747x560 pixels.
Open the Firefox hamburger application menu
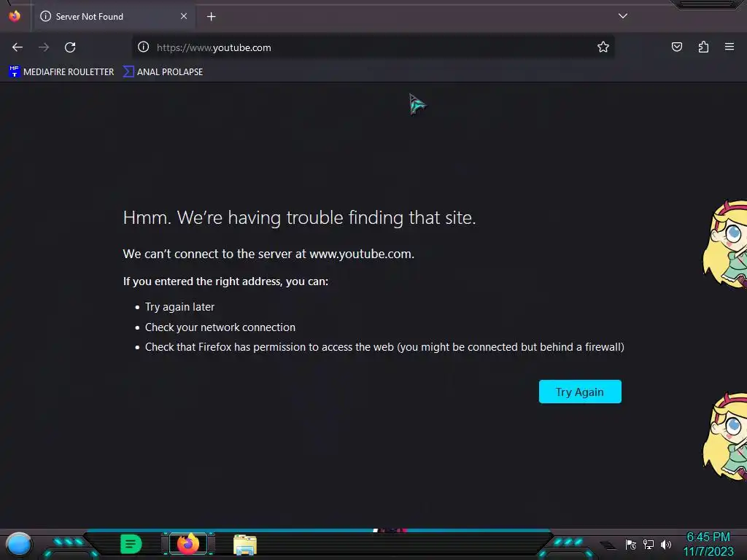pyautogui.click(x=729, y=47)
